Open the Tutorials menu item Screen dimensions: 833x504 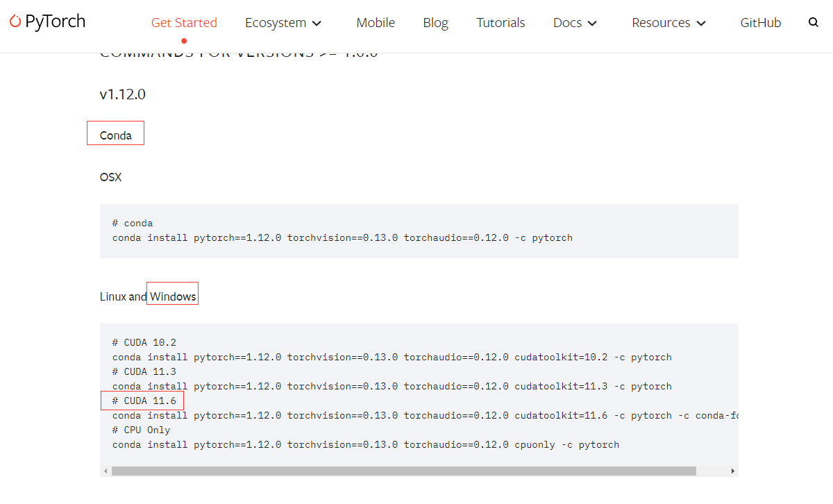coord(500,22)
